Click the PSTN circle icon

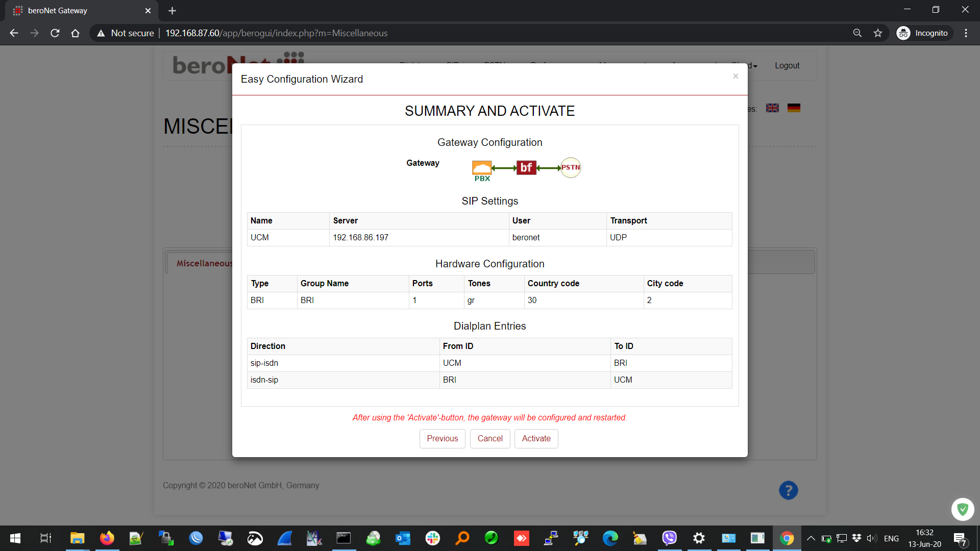pos(571,167)
